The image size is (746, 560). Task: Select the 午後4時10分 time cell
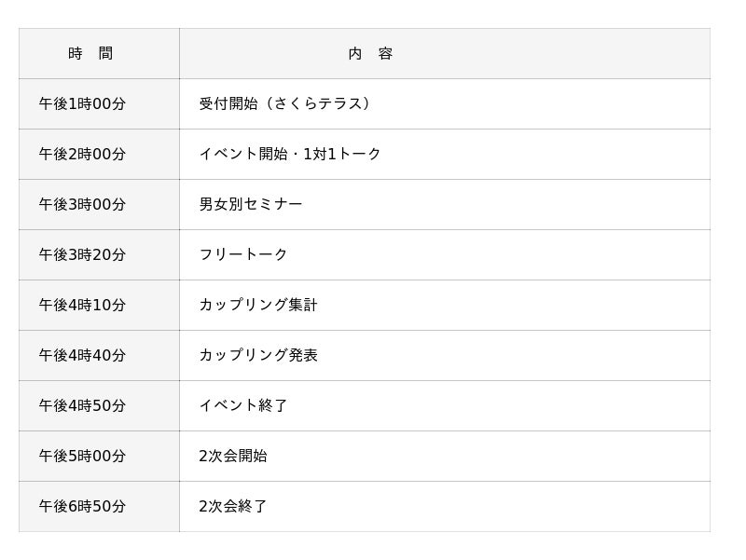[x=82, y=306]
